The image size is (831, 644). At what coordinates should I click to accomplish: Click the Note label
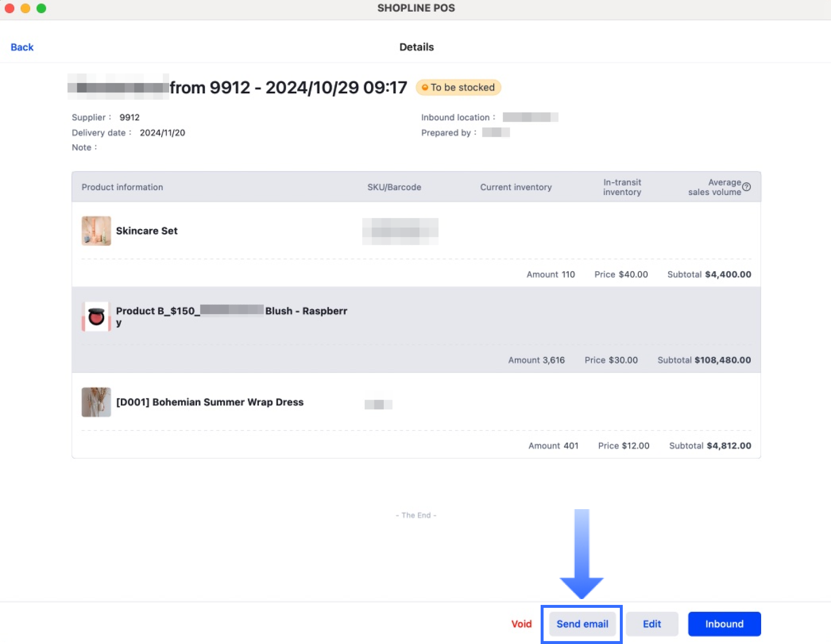84,148
